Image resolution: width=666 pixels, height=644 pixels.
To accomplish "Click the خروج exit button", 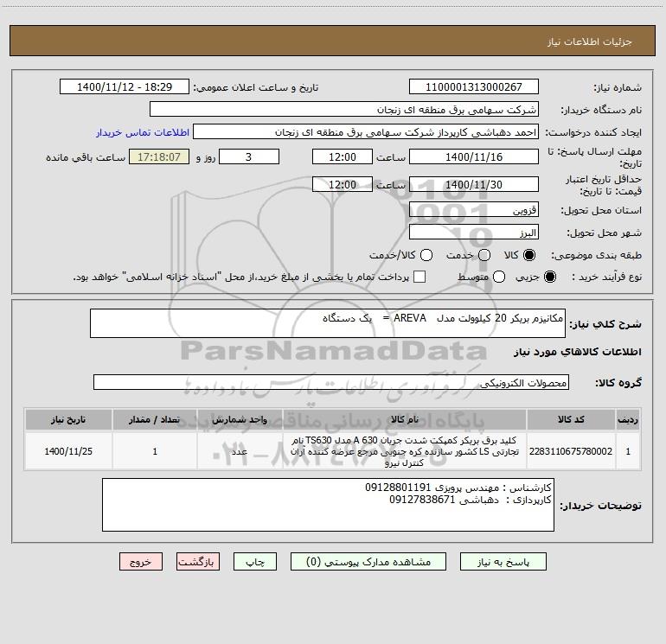I will (141, 562).
